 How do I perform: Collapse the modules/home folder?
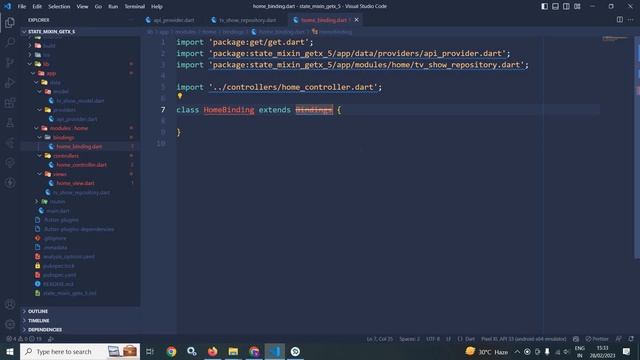tap(80, 128)
